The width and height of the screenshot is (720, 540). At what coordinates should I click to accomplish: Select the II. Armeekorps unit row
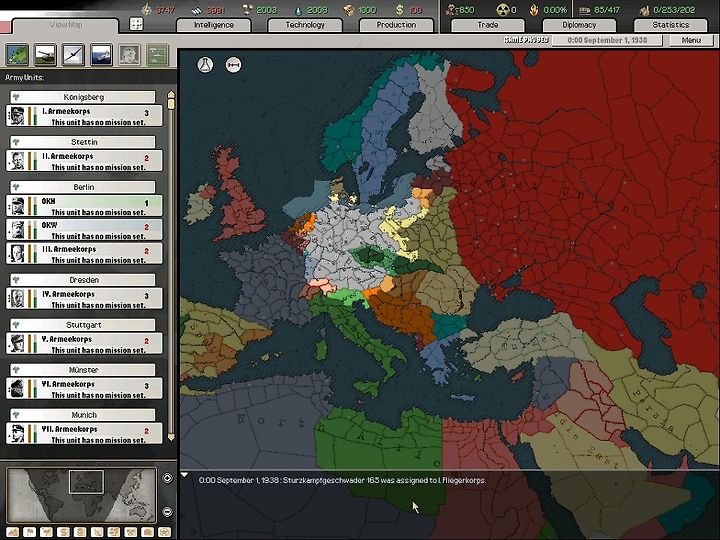tap(84, 161)
